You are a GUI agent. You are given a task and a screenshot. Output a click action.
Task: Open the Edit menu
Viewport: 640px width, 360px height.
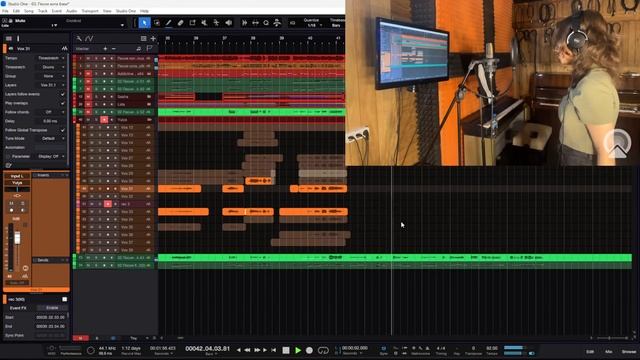click(x=16, y=11)
